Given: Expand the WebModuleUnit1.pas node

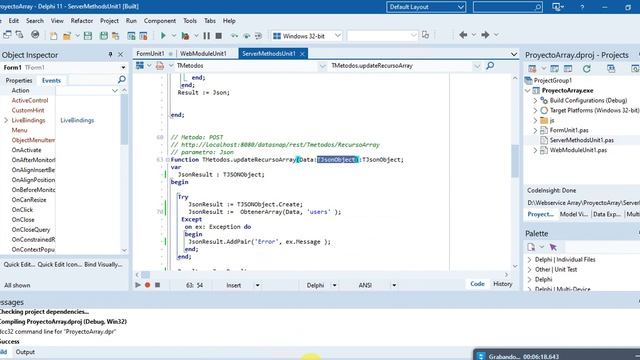Looking at the screenshot, I should [535, 150].
